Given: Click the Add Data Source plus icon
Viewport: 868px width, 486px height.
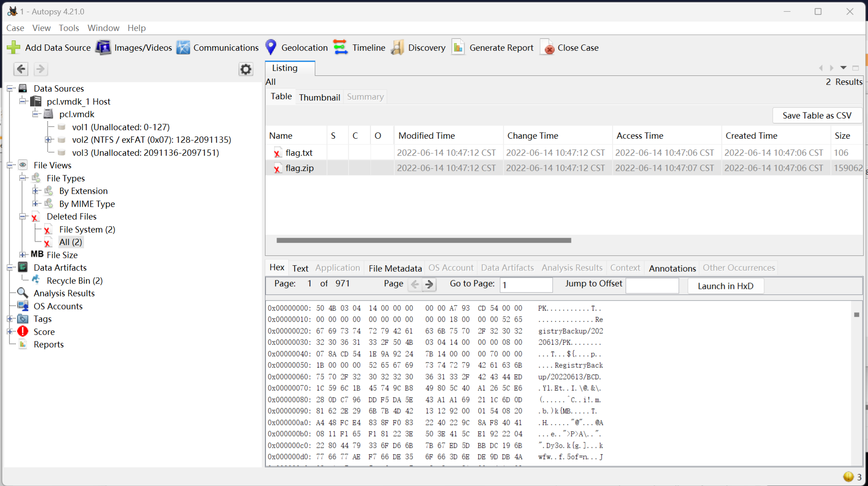Looking at the screenshot, I should (x=13, y=48).
